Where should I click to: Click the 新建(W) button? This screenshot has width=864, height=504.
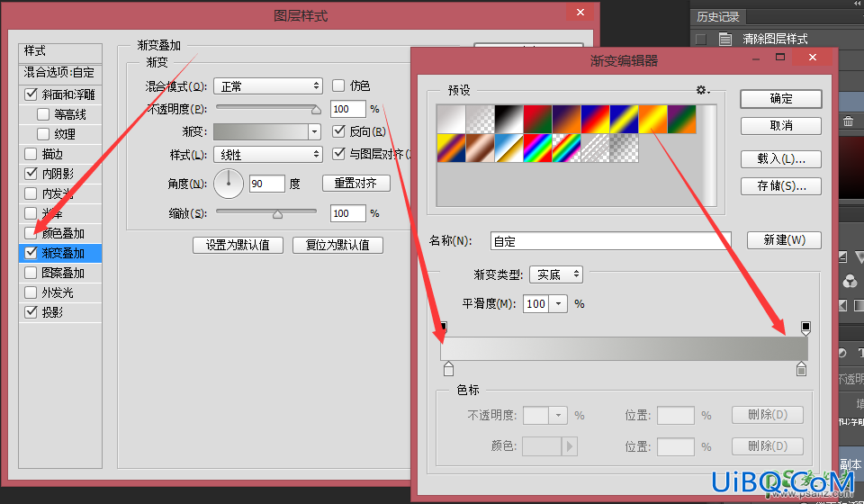[x=784, y=240]
